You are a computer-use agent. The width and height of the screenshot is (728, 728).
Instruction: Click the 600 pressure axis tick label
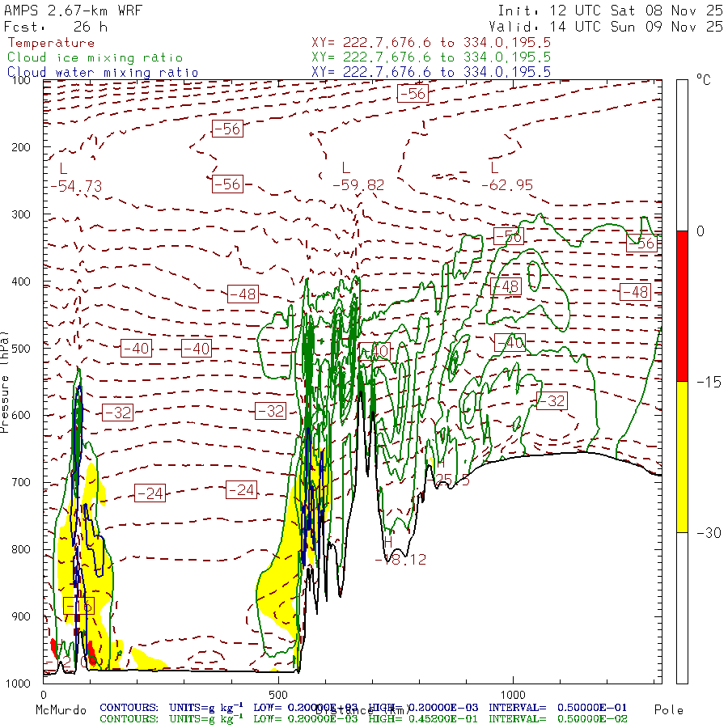tap(20, 416)
